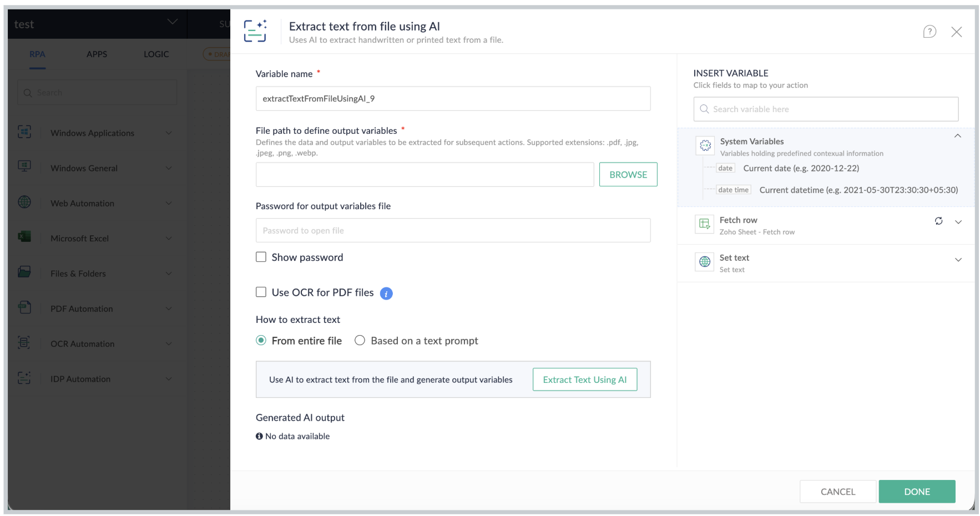Click the help question mark icon

930,32
